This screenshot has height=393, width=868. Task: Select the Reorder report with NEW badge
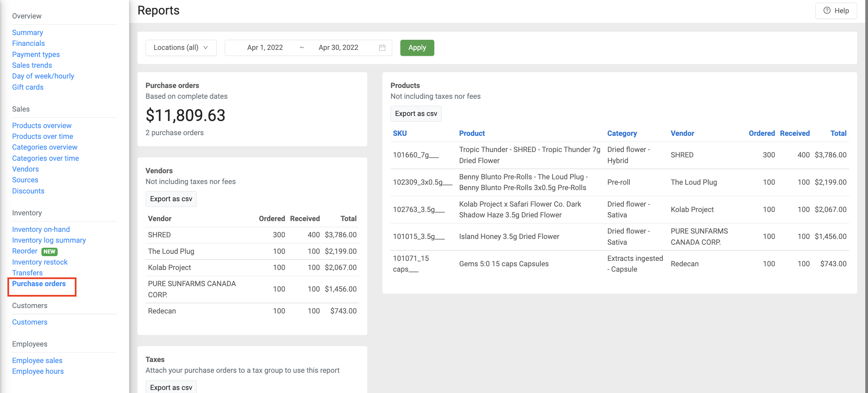pyautogui.click(x=25, y=251)
